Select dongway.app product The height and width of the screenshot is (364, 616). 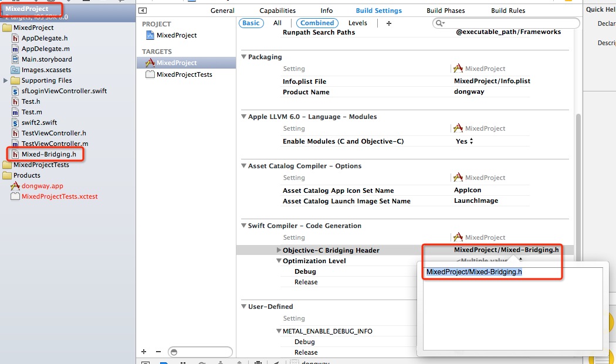tap(42, 186)
